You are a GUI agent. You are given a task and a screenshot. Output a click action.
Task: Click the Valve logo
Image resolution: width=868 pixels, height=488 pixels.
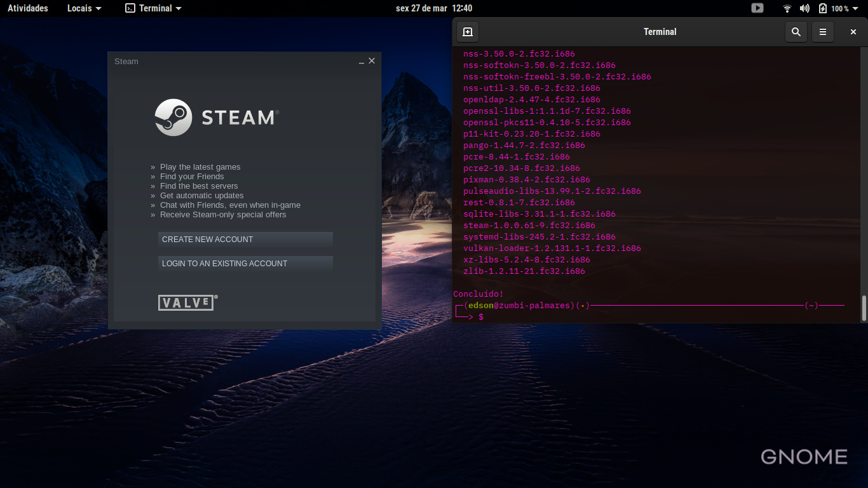coord(187,302)
